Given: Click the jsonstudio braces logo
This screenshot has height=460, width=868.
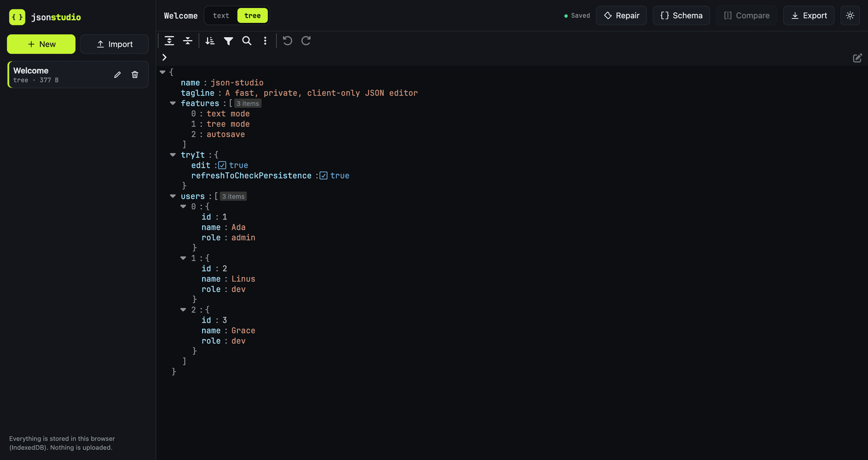Looking at the screenshot, I should 17,17.
